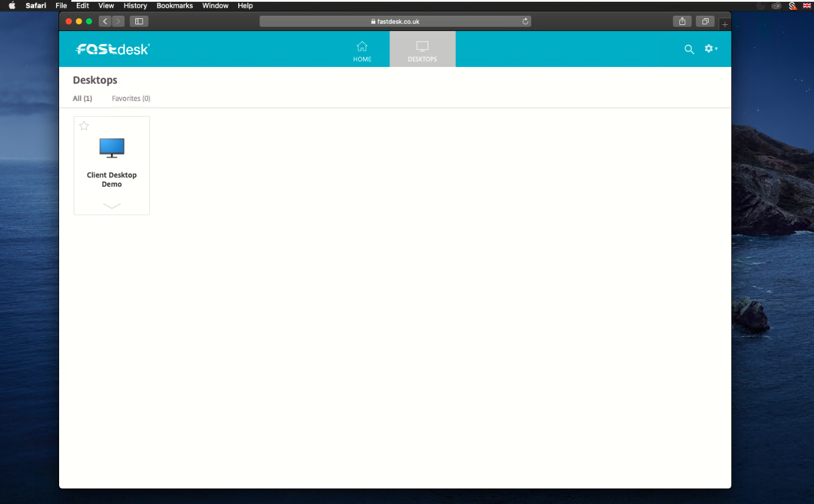The width and height of the screenshot is (814, 504).
Task: Click the Desktops page heading
Action: tap(95, 80)
